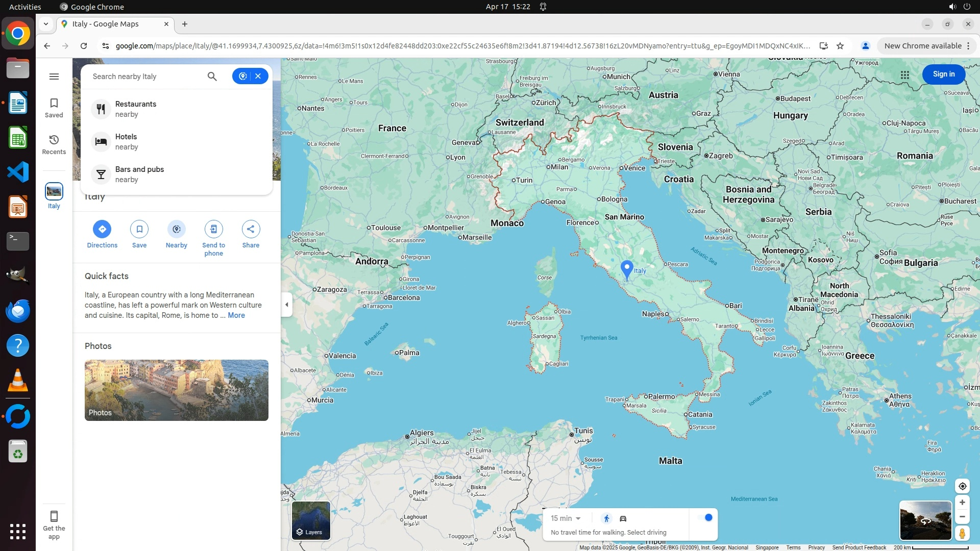980x551 pixels.
Task: Expand Quick facts via More link
Action: [x=236, y=315]
